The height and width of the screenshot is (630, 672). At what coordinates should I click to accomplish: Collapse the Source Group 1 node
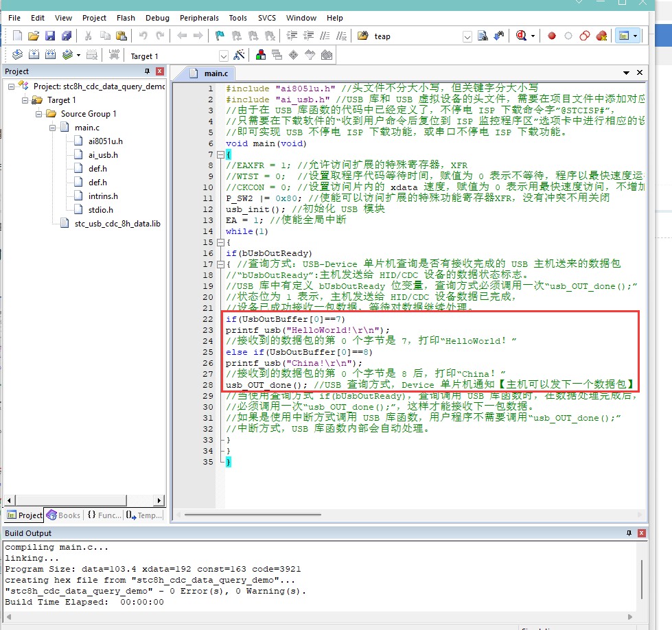(x=38, y=114)
